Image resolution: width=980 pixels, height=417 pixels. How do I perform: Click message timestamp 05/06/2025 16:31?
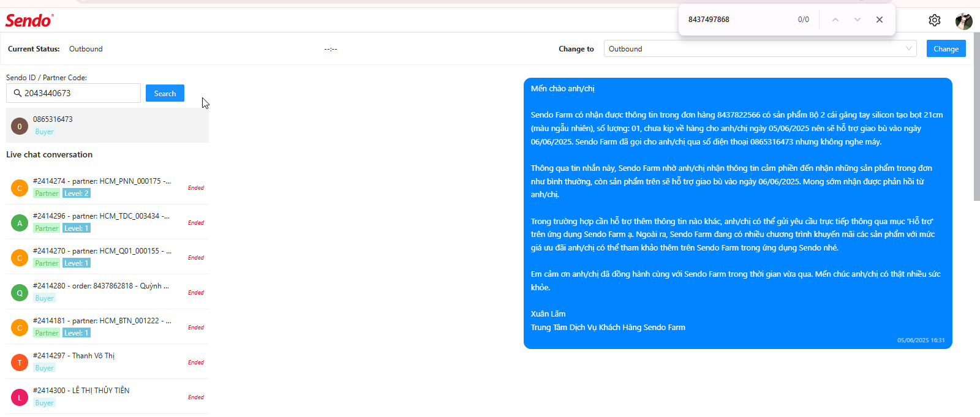click(x=921, y=340)
